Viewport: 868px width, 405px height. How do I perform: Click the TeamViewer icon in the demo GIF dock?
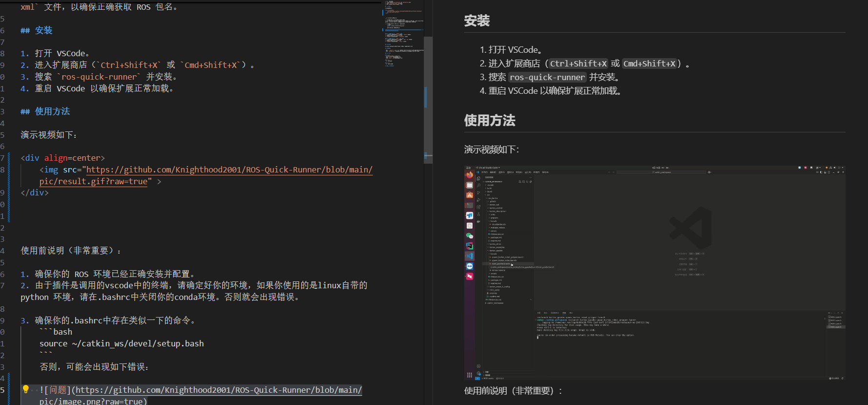(x=469, y=266)
